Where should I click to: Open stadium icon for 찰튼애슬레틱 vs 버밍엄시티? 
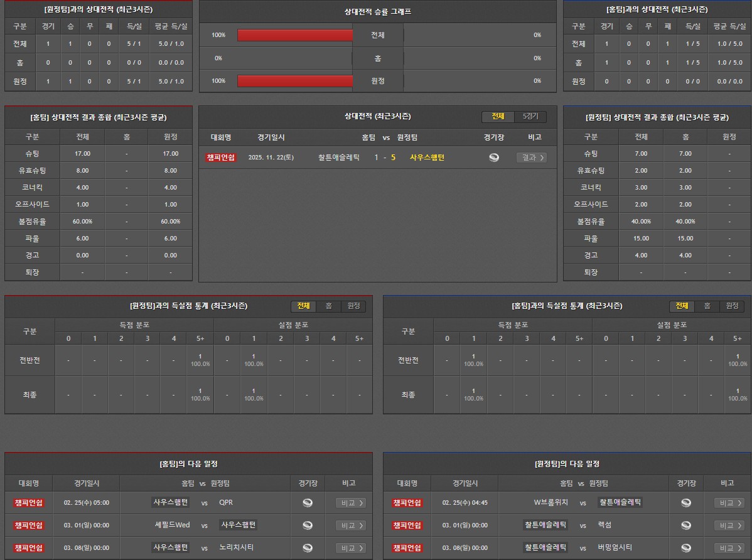point(686,548)
